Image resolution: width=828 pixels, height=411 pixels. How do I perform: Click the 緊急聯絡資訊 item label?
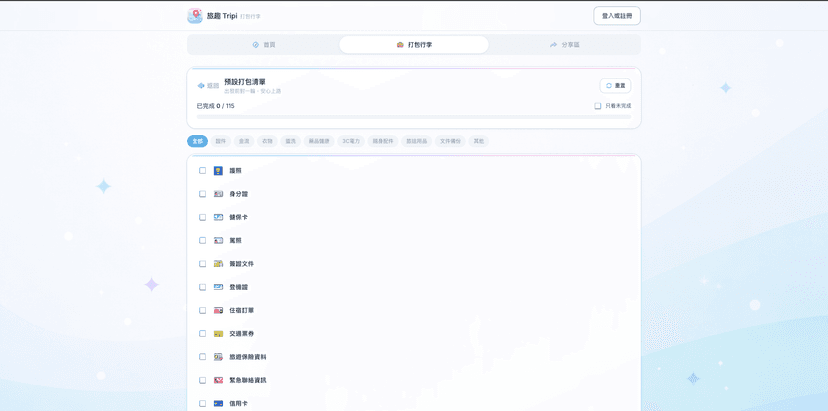[x=248, y=380]
